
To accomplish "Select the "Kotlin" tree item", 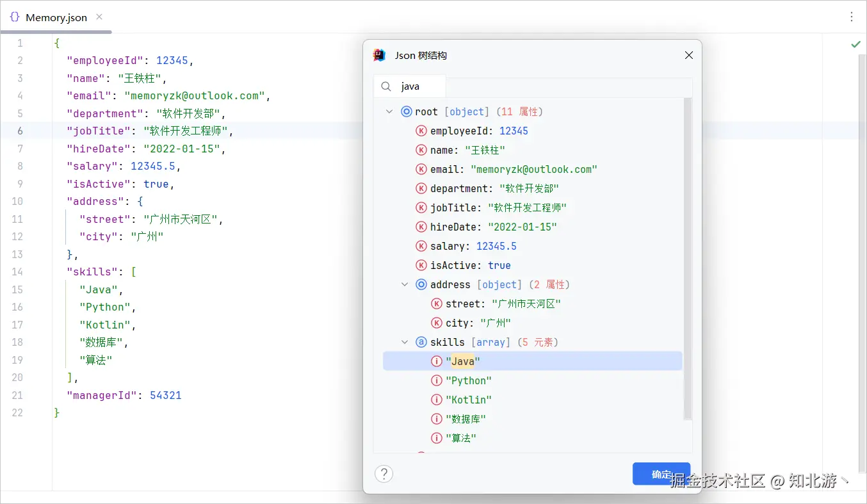I will coord(469,400).
